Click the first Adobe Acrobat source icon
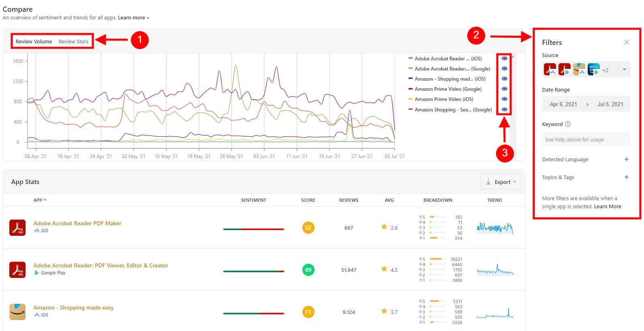The image size is (644, 331). tap(550, 70)
